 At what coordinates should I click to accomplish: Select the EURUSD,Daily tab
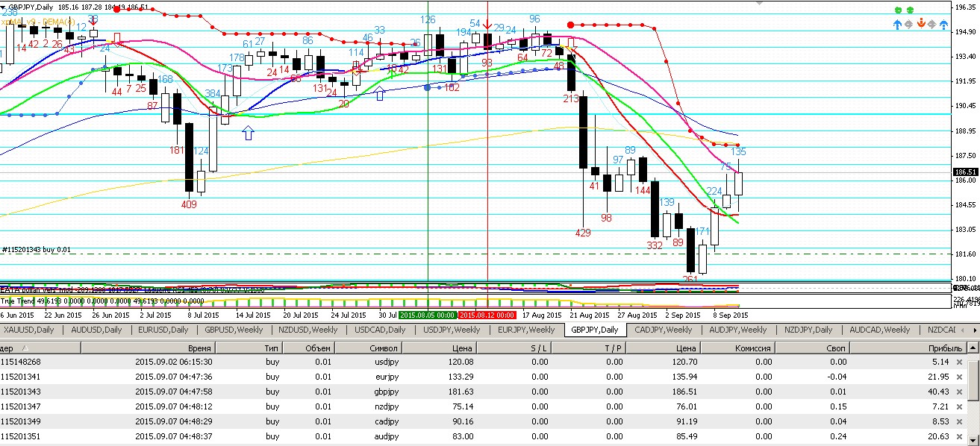[x=164, y=330]
